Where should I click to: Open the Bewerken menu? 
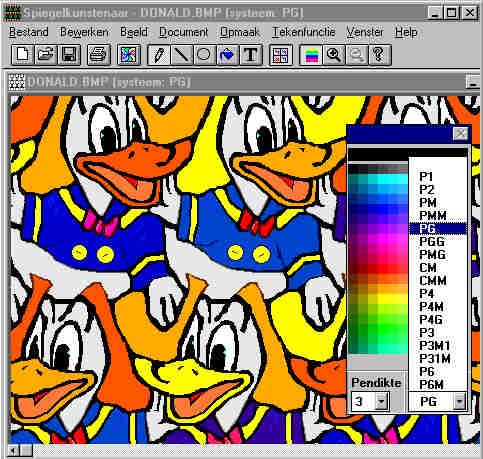(x=84, y=32)
